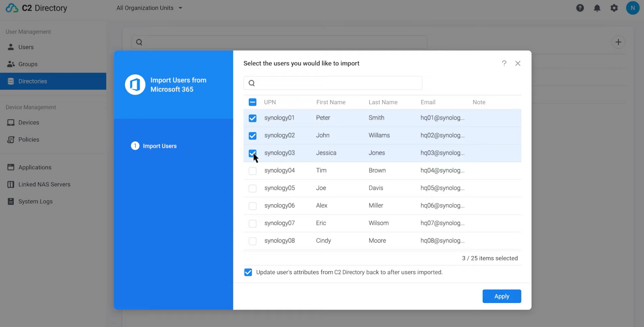Uncheck the synology01 row checkbox
Image resolution: width=644 pixels, height=327 pixels.
tap(252, 118)
